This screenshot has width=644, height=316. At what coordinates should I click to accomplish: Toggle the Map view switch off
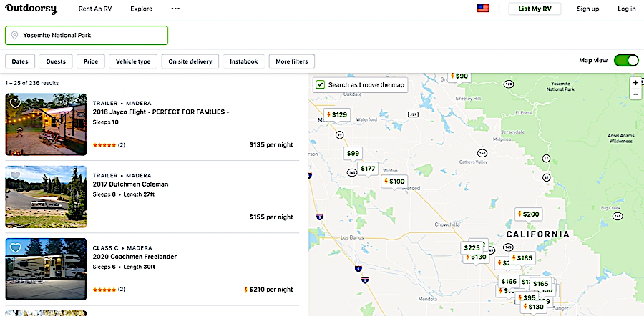(625, 61)
